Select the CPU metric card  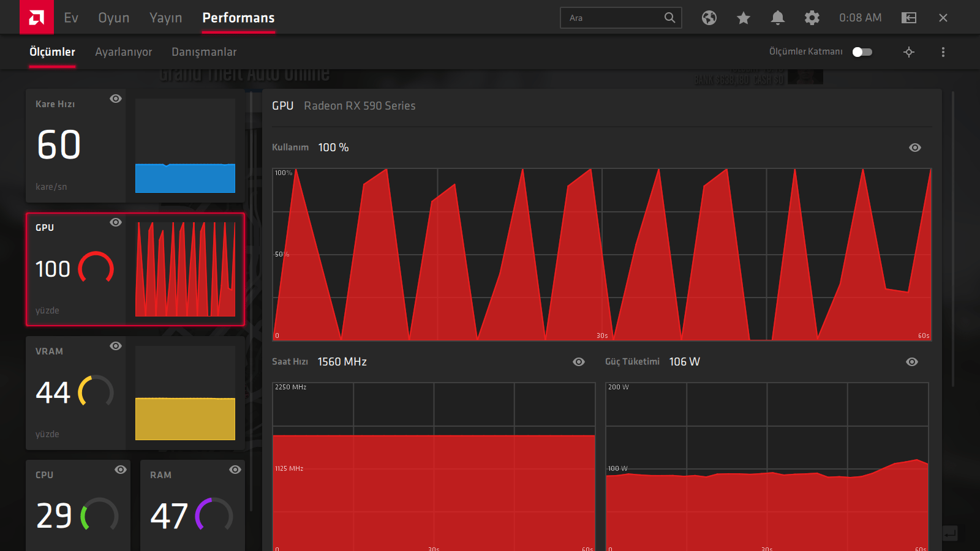pos(78,505)
